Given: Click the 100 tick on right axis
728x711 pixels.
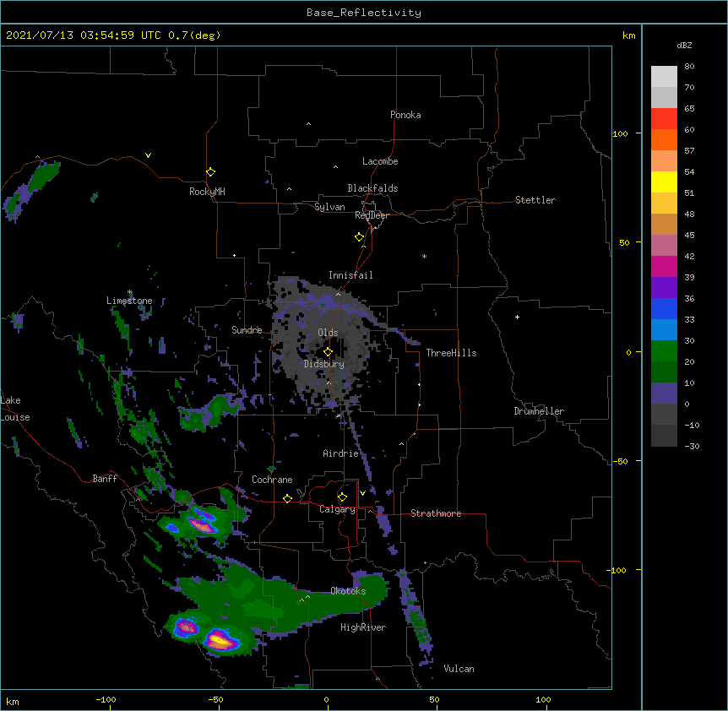Looking at the screenshot, I should pyautogui.click(x=620, y=133).
